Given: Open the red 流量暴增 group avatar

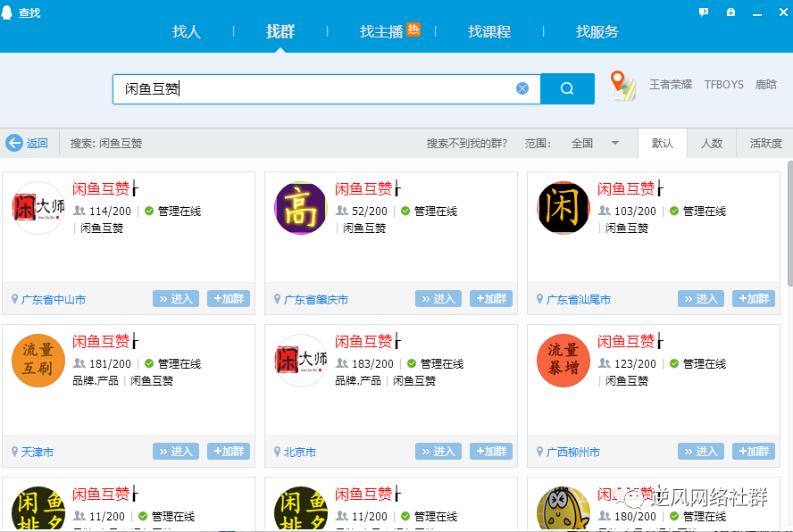Looking at the screenshot, I should 563,361.
